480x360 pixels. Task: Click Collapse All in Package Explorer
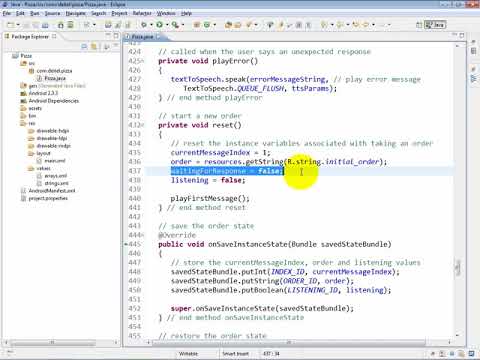click(x=85, y=47)
